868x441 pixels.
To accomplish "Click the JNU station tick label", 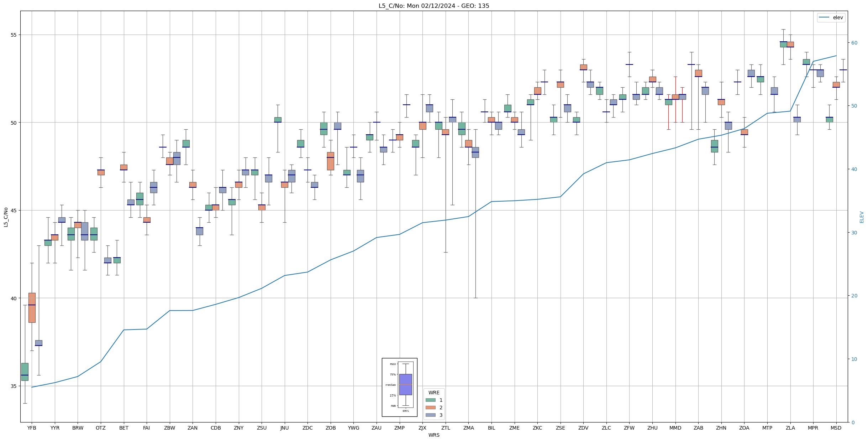I will (284, 428).
